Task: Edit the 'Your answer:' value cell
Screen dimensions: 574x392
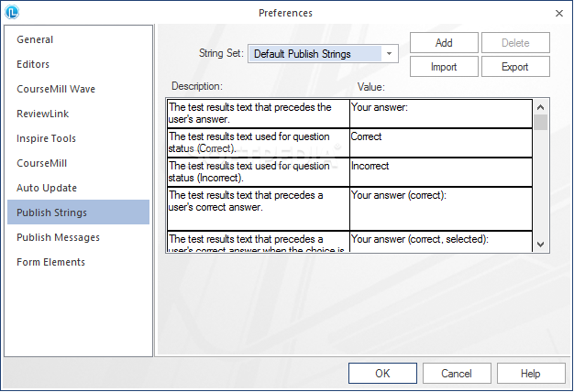Action: tap(440, 113)
